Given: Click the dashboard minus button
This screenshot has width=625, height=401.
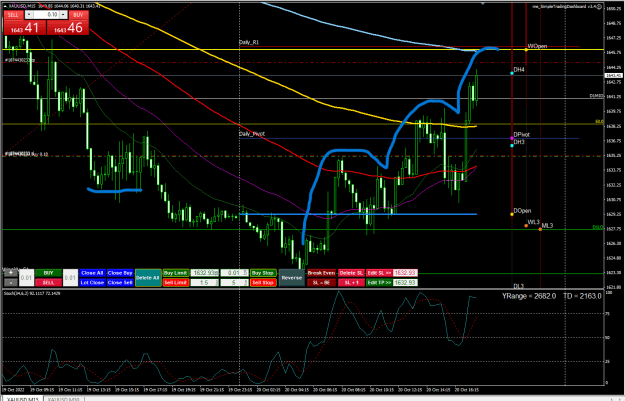Looking at the screenshot, I should tap(10, 282).
